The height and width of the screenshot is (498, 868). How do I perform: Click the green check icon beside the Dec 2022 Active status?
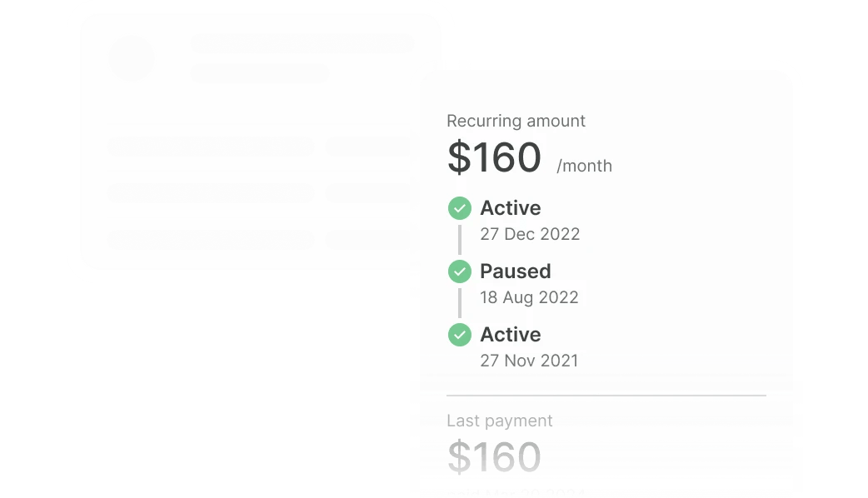(459, 208)
